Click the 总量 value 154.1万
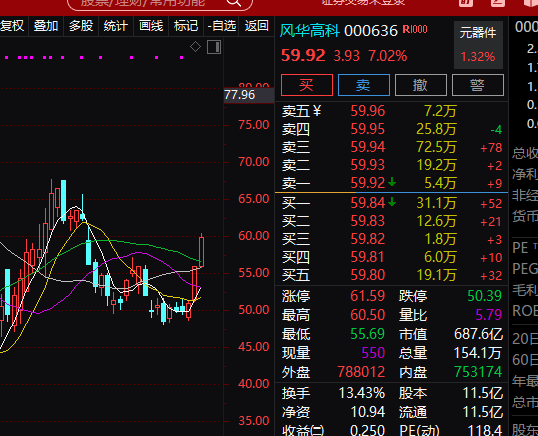538x436 pixels. (x=478, y=353)
